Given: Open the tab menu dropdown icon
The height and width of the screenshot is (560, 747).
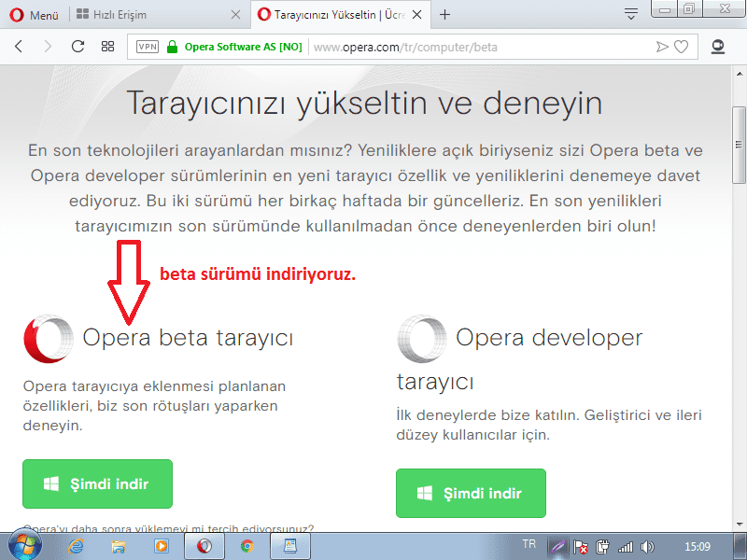Looking at the screenshot, I should (x=631, y=14).
